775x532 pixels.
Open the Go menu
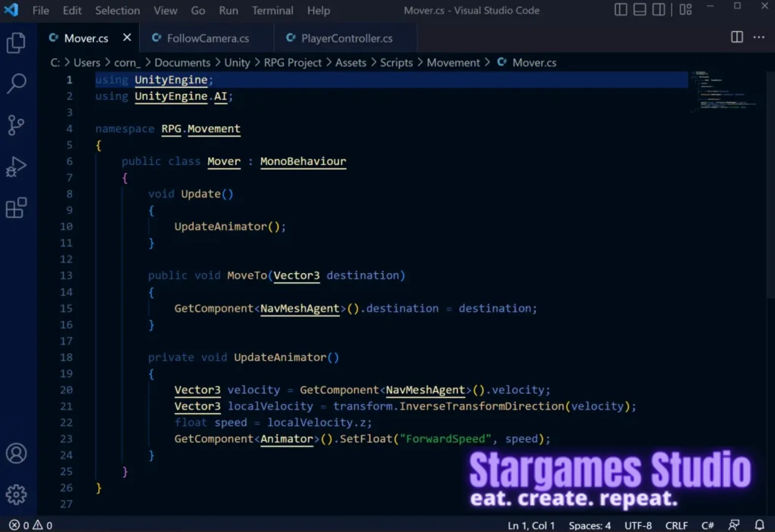(198, 10)
